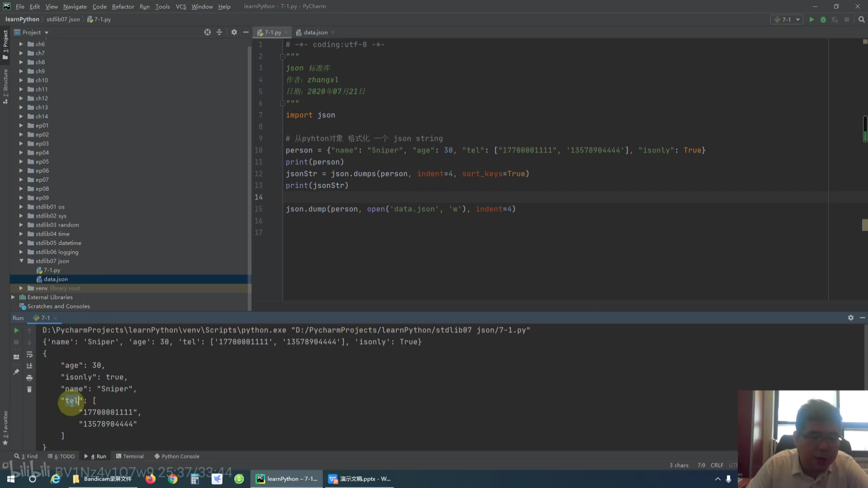Toggle the 1: Project side tool tab
Image resolution: width=868 pixels, height=488 pixels.
[5, 44]
